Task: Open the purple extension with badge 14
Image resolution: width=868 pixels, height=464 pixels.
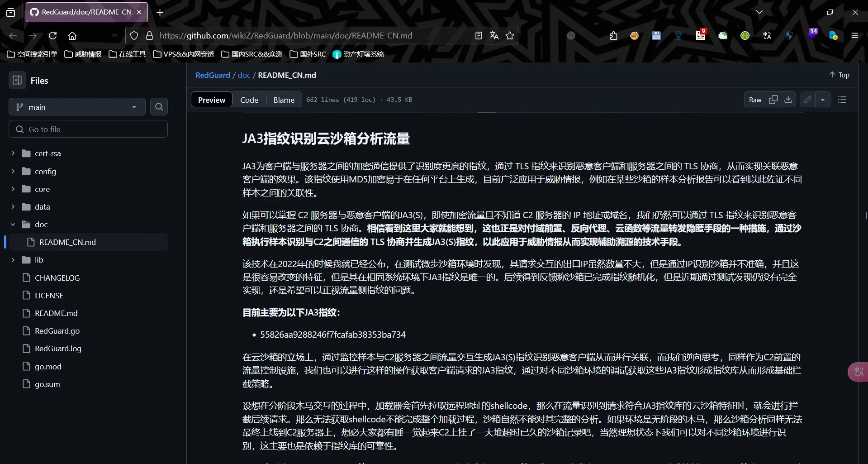Action: tap(812, 34)
